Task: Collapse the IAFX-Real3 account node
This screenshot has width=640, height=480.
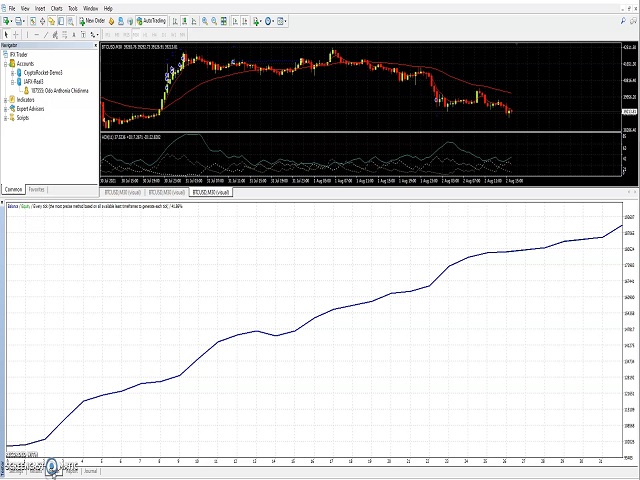Action: (x=13, y=82)
